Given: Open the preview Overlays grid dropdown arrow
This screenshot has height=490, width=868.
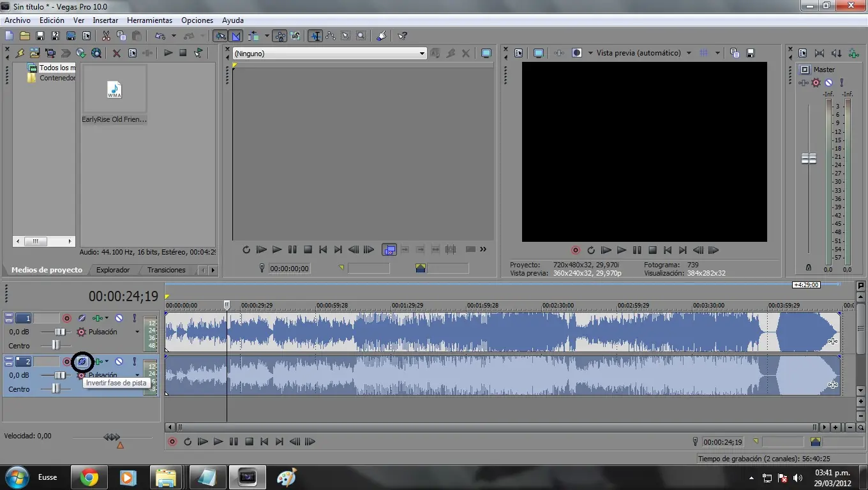Looking at the screenshot, I should (717, 53).
